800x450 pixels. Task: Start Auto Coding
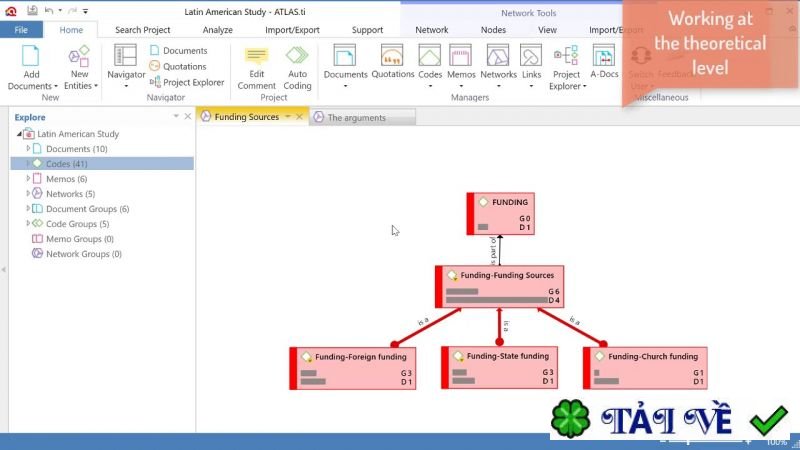click(x=297, y=69)
